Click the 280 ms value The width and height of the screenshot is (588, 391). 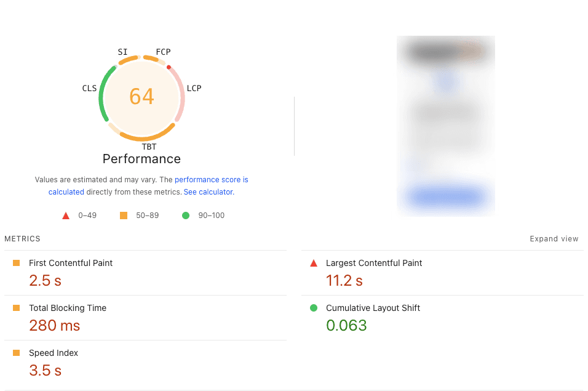[x=55, y=326]
